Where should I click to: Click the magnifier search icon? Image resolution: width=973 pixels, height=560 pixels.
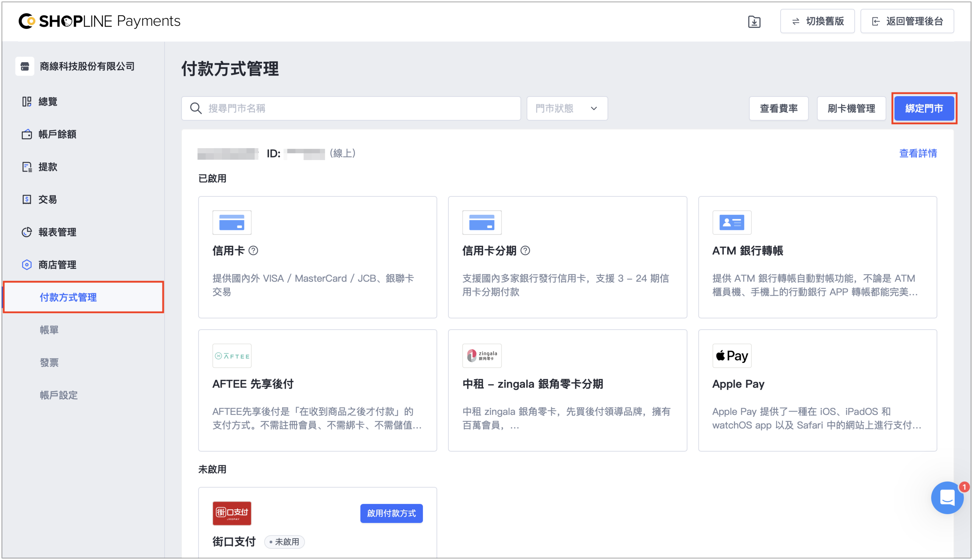point(196,108)
